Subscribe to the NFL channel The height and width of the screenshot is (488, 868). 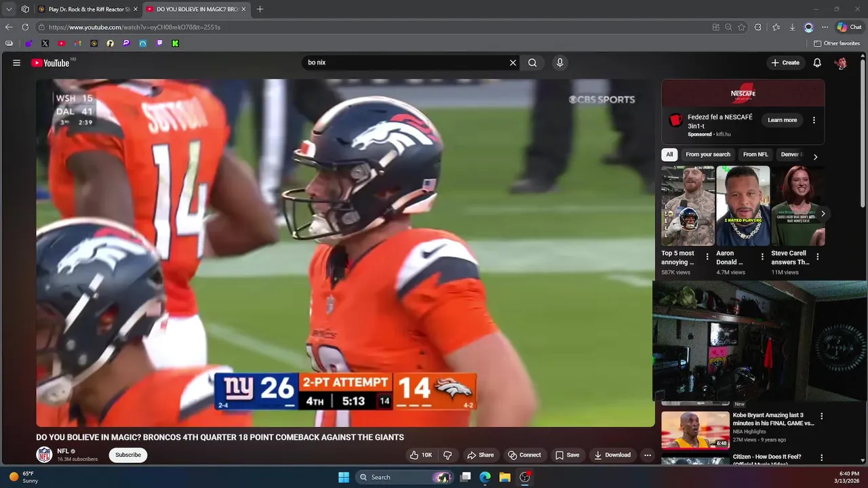click(127, 455)
